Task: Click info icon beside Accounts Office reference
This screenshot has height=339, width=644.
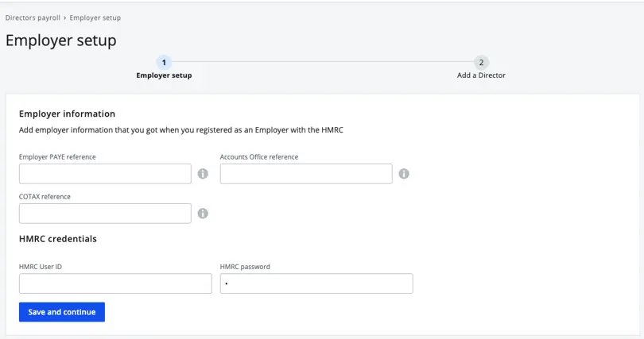Action: [x=404, y=174]
